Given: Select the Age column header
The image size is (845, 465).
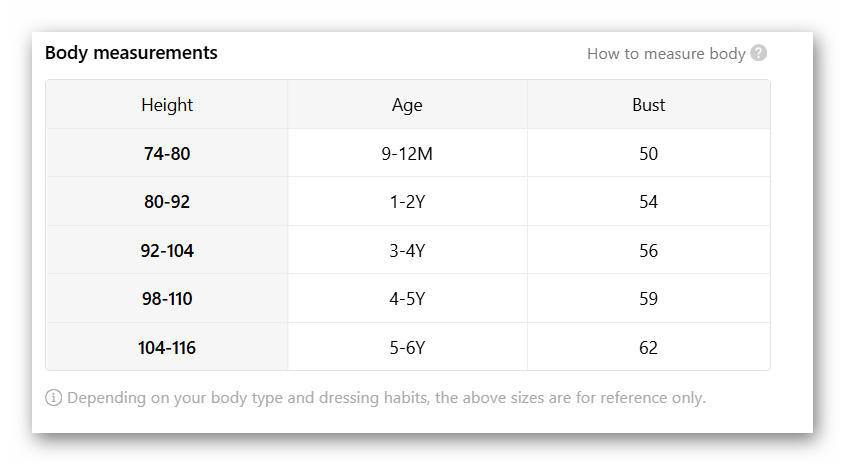Looking at the screenshot, I should click(x=407, y=105).
